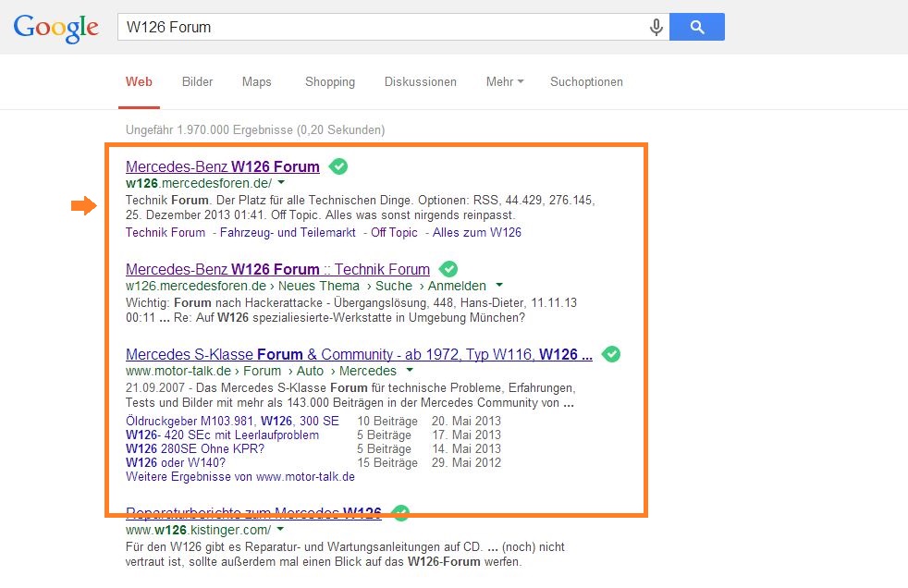The image size is (908, 588).
Task: Click the date '17. Mai 2013'
Action: [x=466, y=435]
